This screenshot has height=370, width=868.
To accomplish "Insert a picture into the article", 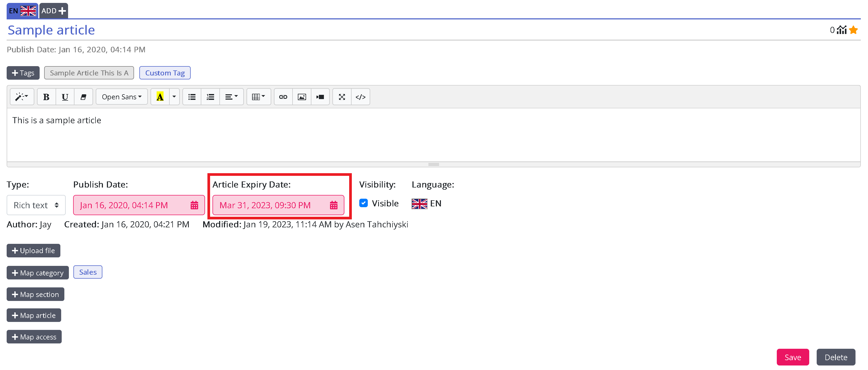I will [x=302, y=97].
